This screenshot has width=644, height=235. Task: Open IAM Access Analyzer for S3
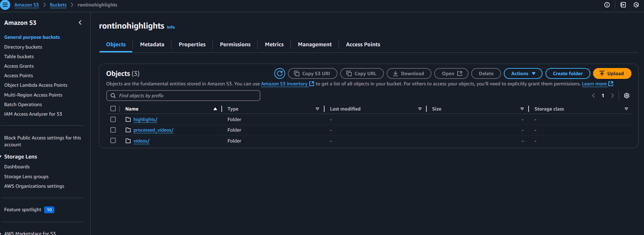33,114
